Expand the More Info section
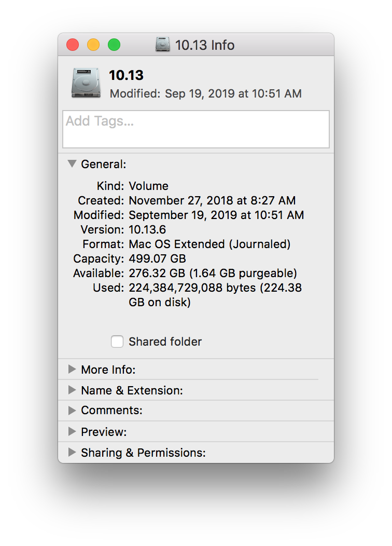The image size is (392, 546). (x=72, y=370)
